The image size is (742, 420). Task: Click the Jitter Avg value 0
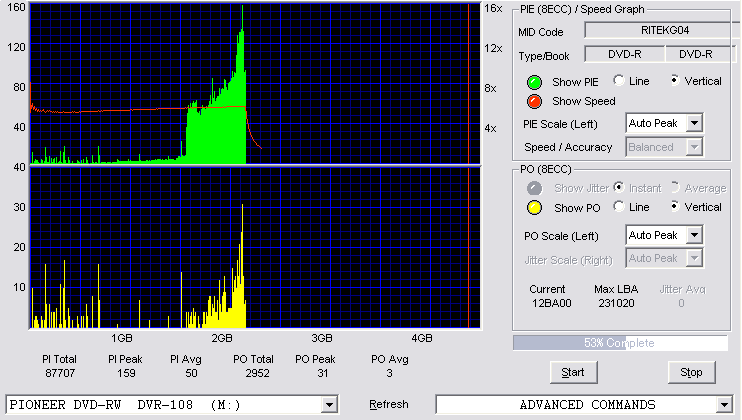click(681, 303)
